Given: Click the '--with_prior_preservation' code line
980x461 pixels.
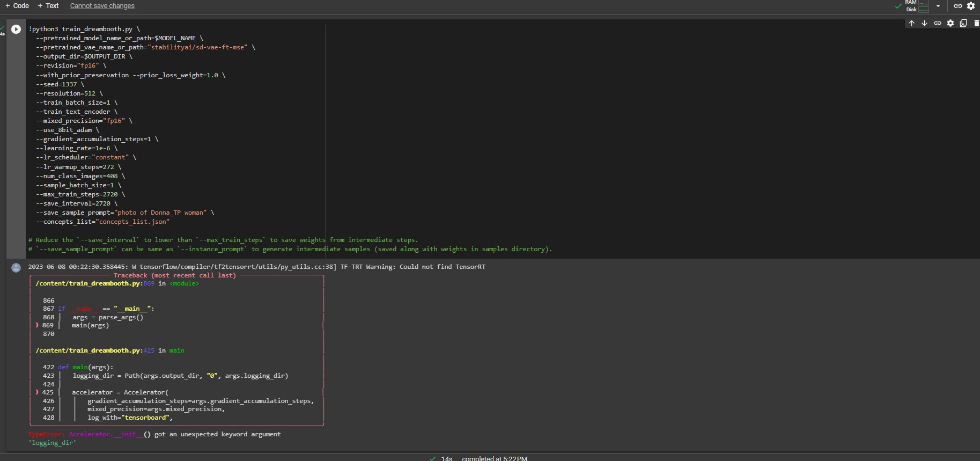Looking at the screenshot, I should coord(130,75).
